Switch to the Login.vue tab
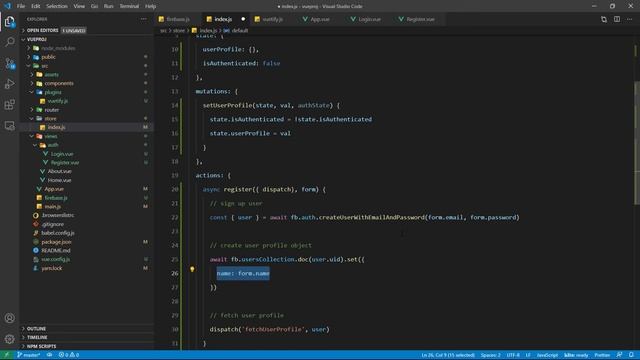Viewport: 640px width, 360px height. coord(369,19)
